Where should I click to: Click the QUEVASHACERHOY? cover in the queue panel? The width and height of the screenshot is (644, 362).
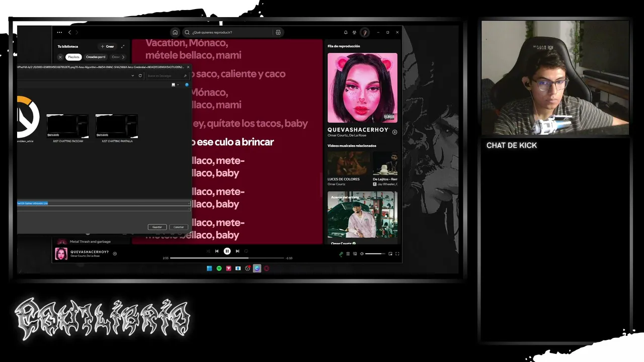[362, 88]
